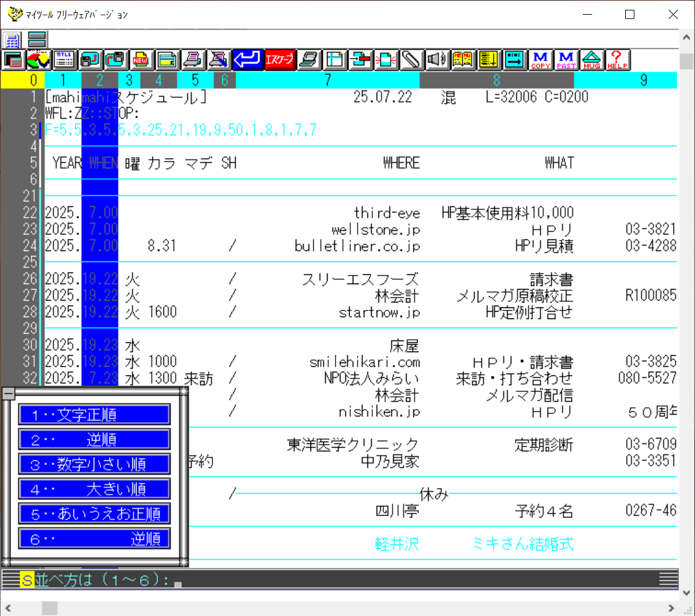695x616 pixels.
Task: Click the M COPY toolbar icon
Action: point(541,59)
